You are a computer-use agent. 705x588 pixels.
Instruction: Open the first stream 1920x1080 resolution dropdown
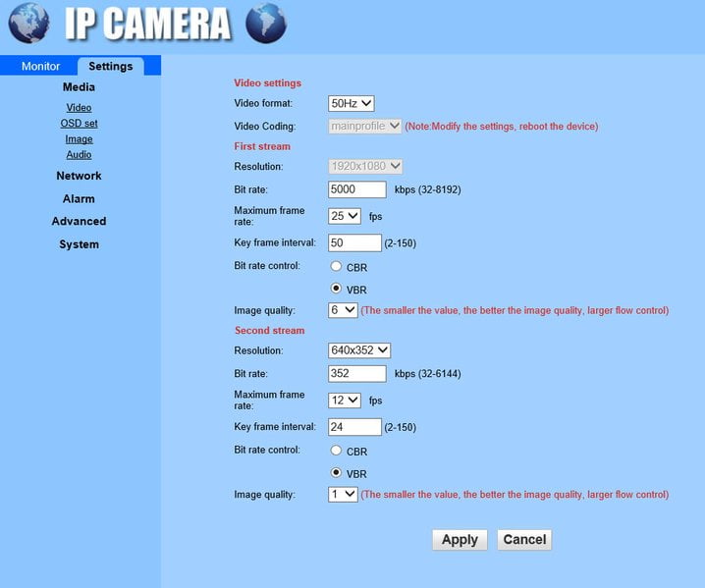tap(365, 166)
